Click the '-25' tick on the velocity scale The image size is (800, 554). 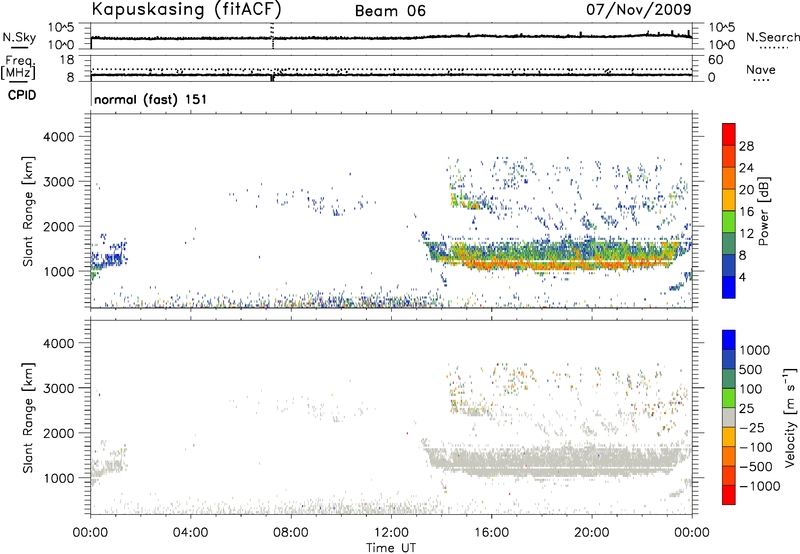click(752, 428)
